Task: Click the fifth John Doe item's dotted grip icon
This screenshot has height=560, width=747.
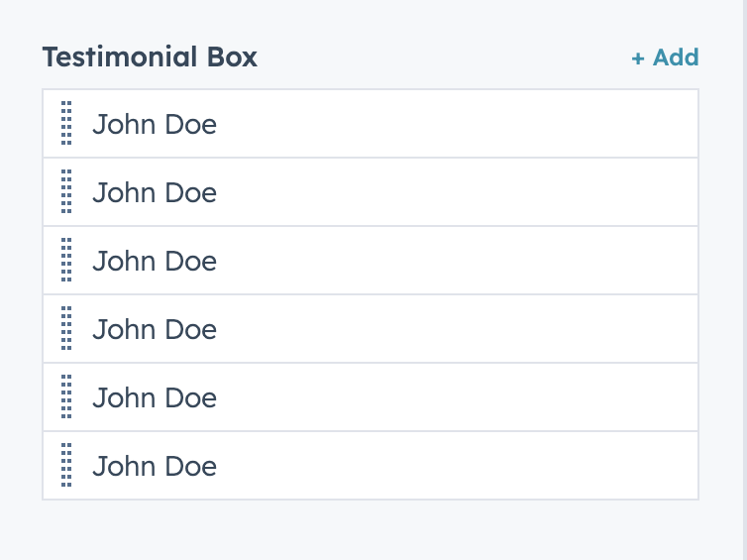Action: (66, 397)
